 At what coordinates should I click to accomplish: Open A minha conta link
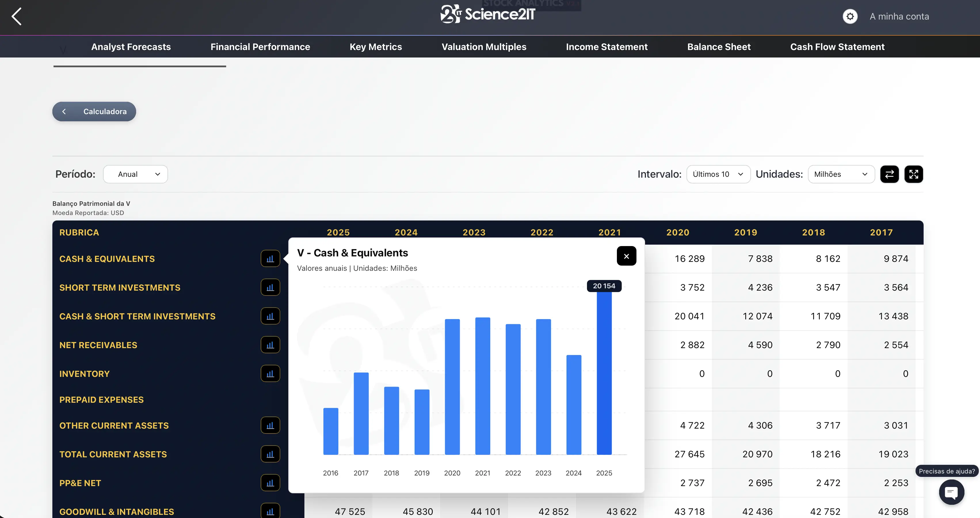(x=899, y=16)
